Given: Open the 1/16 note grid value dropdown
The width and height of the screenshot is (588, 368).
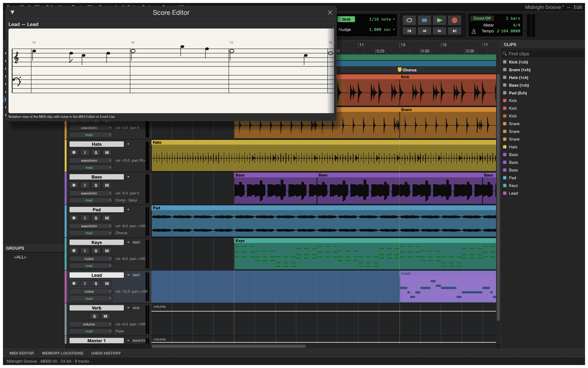Looking at the screenshot, I should tap(382, 19).
